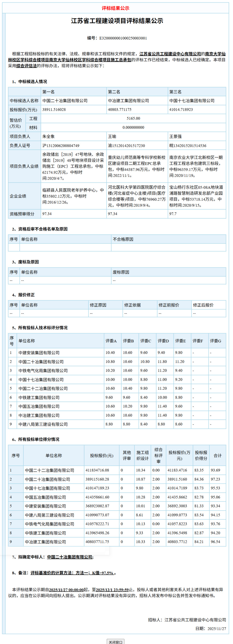Click the 江苏省工程建设项目评标结果公示 title
The width and height of the screenshot is (233, 644).
coord(117,21)
